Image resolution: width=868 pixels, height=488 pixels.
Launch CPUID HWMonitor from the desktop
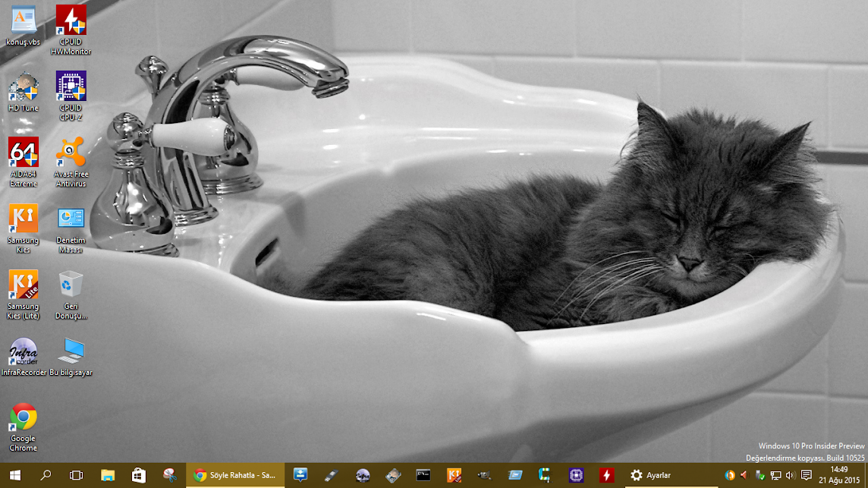[71, 30]
